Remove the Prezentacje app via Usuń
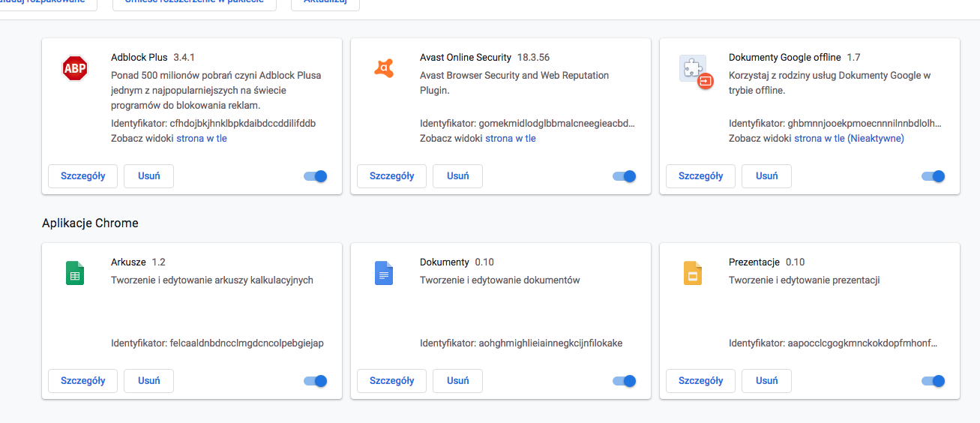Screen dimensions: 980x423 point(766,381)
